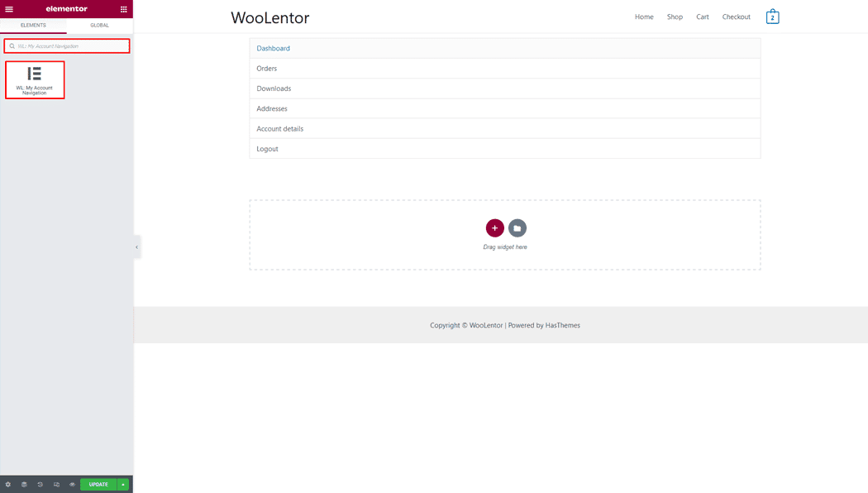Open the Elementor hamburger menu
This screenshot has height=493, width=868.
pos(9,9)
